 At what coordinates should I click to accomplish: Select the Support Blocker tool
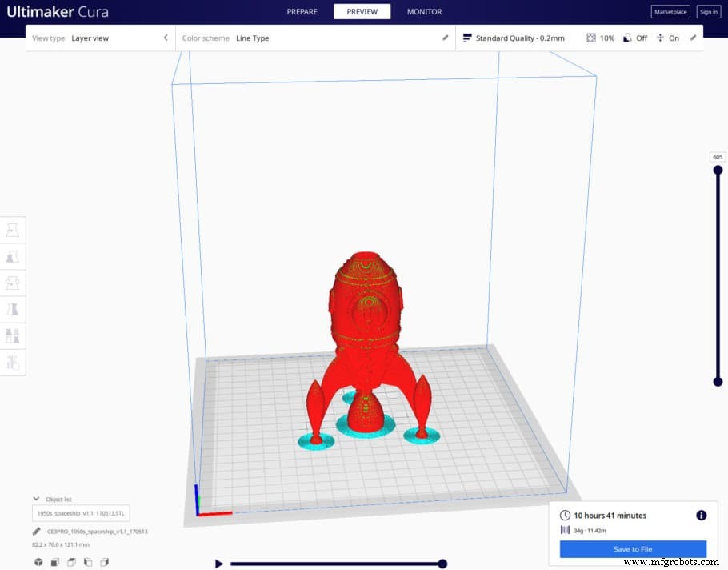coord(12,362)
